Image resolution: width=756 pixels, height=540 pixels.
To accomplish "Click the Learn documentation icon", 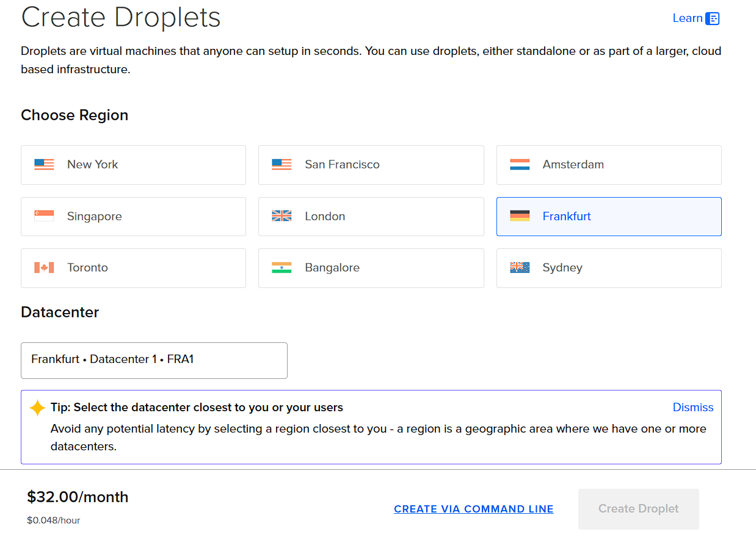I will point(713,18).
